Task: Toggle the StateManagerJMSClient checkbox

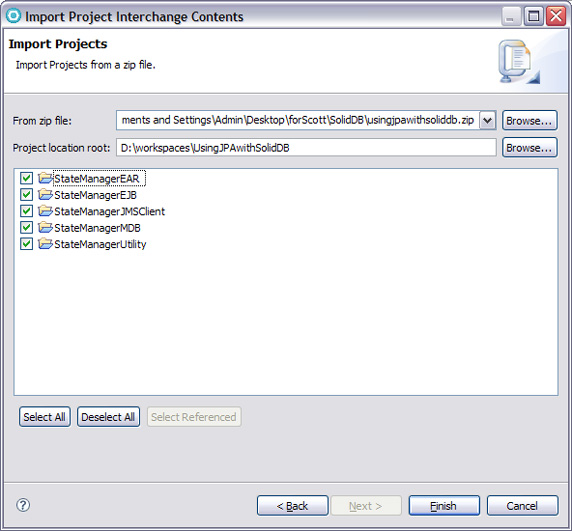Action: tap(26, 211)
